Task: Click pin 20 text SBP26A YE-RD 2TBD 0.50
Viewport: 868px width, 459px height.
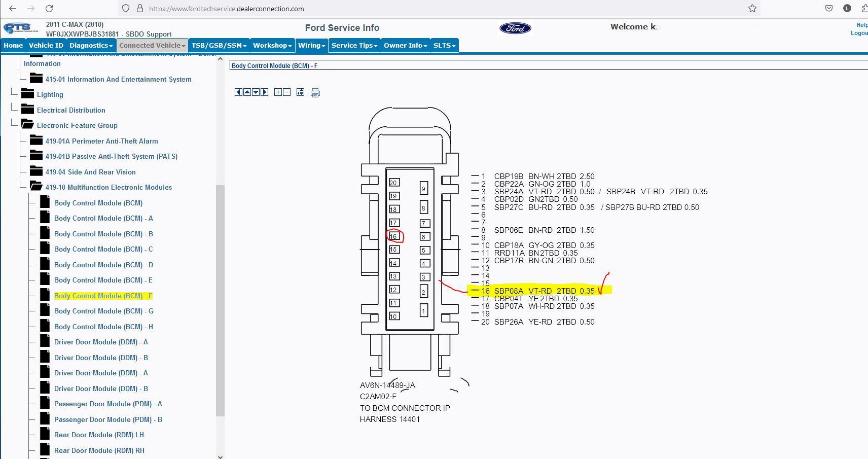Action: [x=545, y=322]
